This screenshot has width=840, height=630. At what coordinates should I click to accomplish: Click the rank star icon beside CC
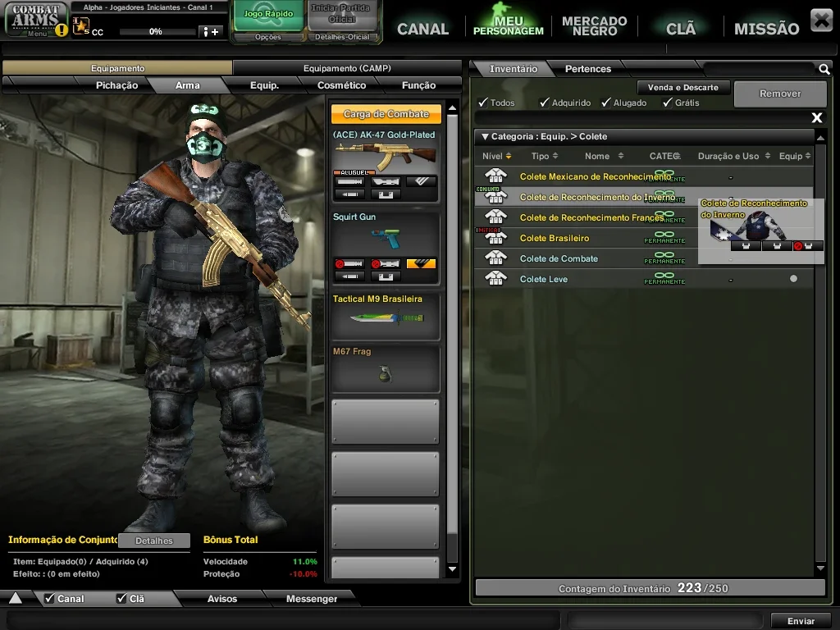tap(81, 25)
